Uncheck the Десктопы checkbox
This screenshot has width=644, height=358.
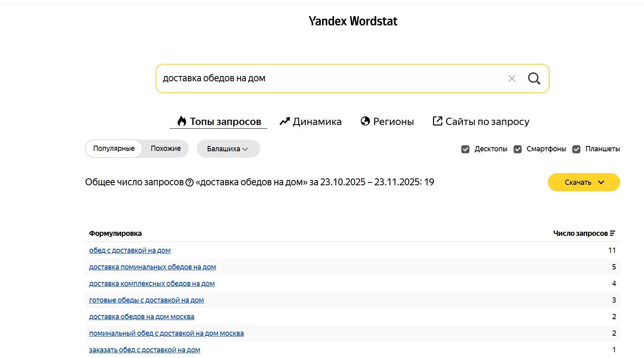click(465, 149)
